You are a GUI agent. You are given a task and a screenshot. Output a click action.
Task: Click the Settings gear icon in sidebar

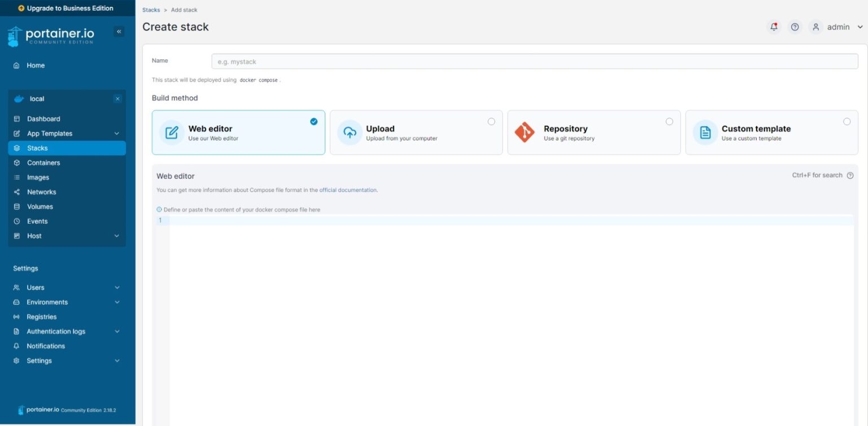16,361
